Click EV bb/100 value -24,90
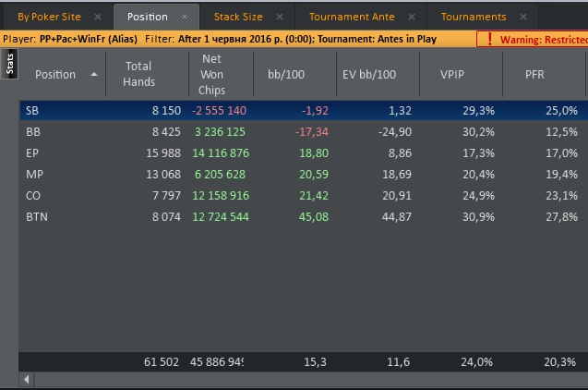Image resolution: width=588 pixels, height=390 pixels. pyautogui.click(x=395, y=132)
